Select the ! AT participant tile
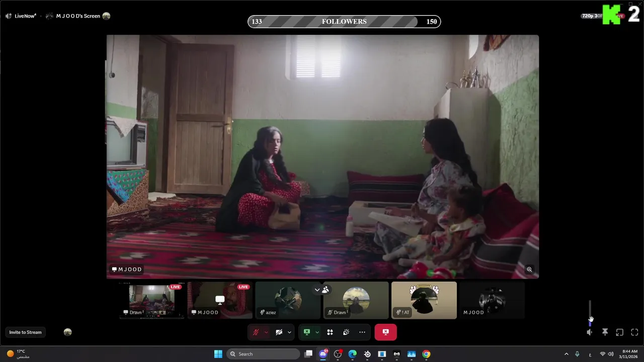 coord(424,300)
